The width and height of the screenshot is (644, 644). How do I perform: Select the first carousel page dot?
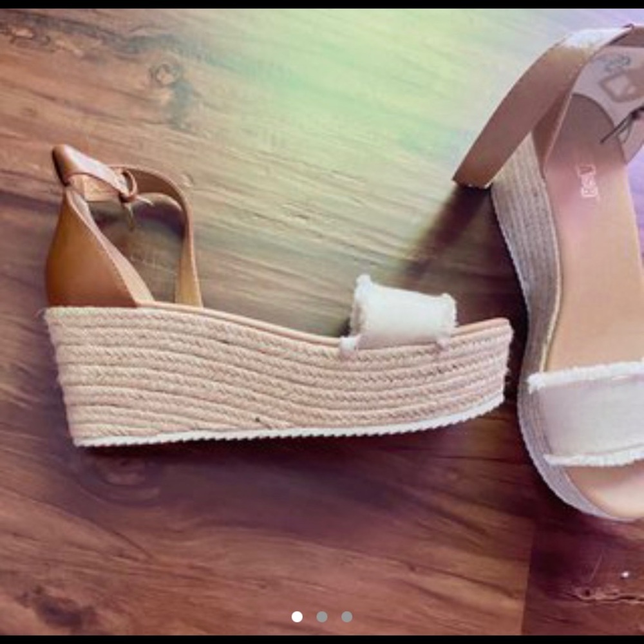[297, 616]
